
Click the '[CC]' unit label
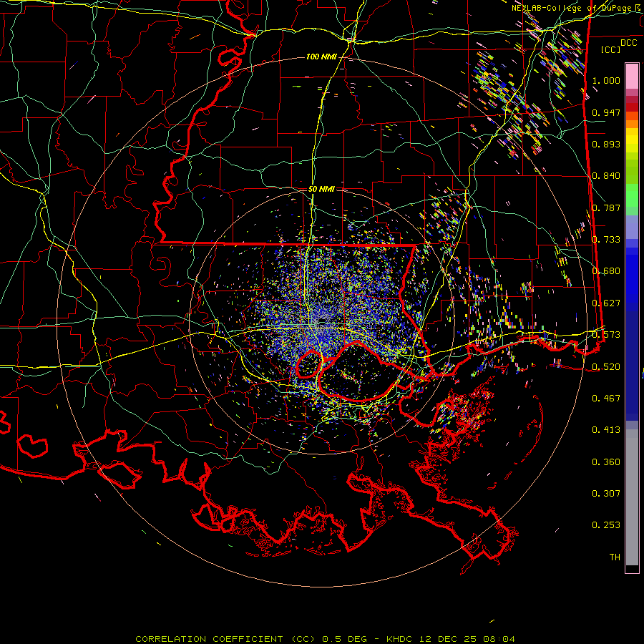[611, 49]
